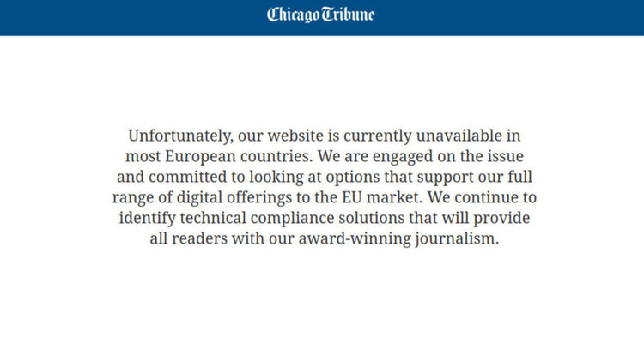Click the phrase "all readers" in last line
Viewport: 644px width, 362px height.
point(189,238)
